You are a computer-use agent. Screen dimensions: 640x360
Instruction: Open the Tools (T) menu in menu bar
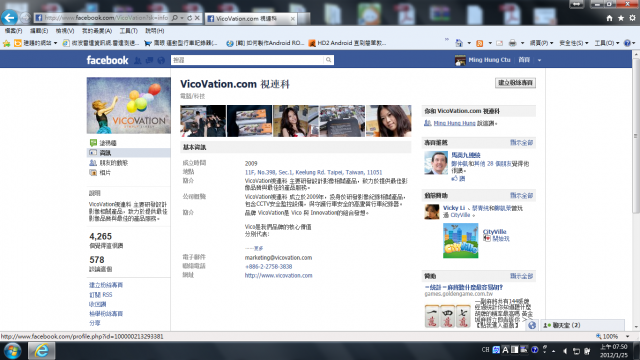coord(128,31)
